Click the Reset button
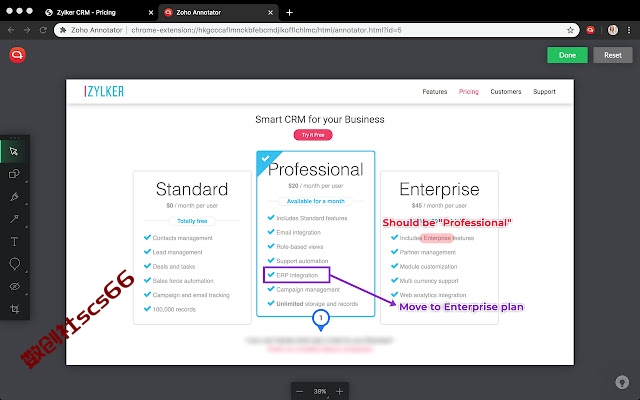The width and height of the screenshot is (640, 400). (613, 55)
